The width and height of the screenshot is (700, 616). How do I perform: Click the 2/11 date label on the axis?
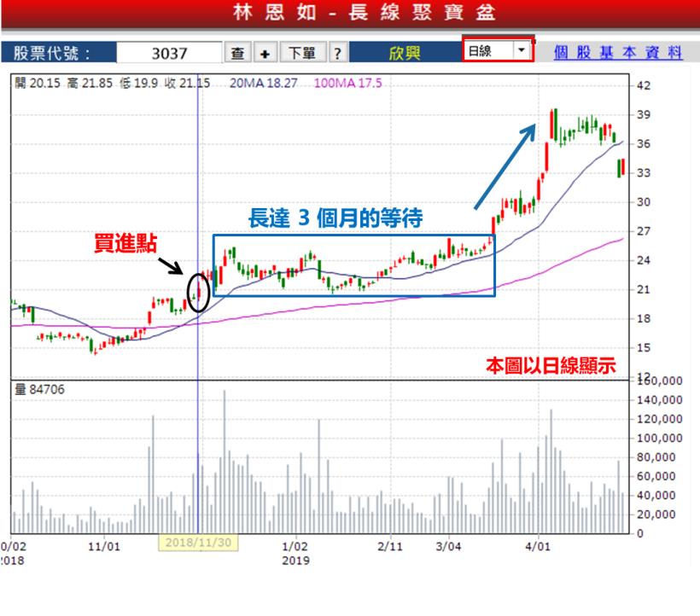(390, 546)
